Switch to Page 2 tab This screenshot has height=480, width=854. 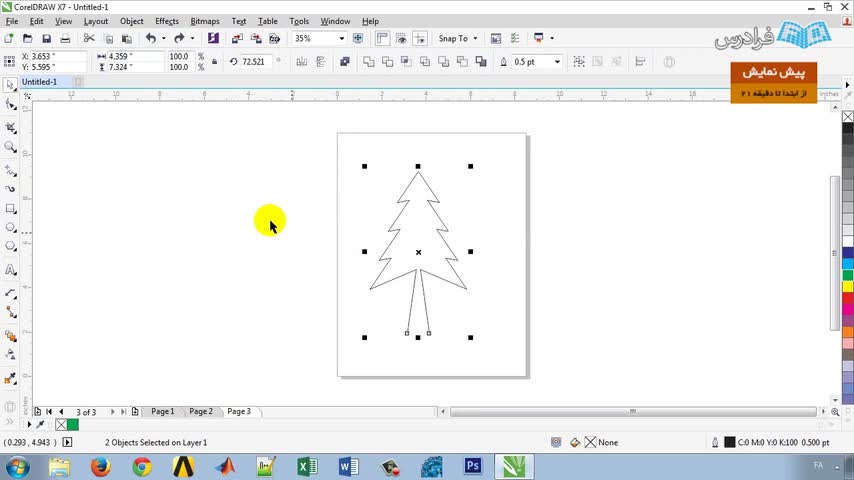coord(201,411)
